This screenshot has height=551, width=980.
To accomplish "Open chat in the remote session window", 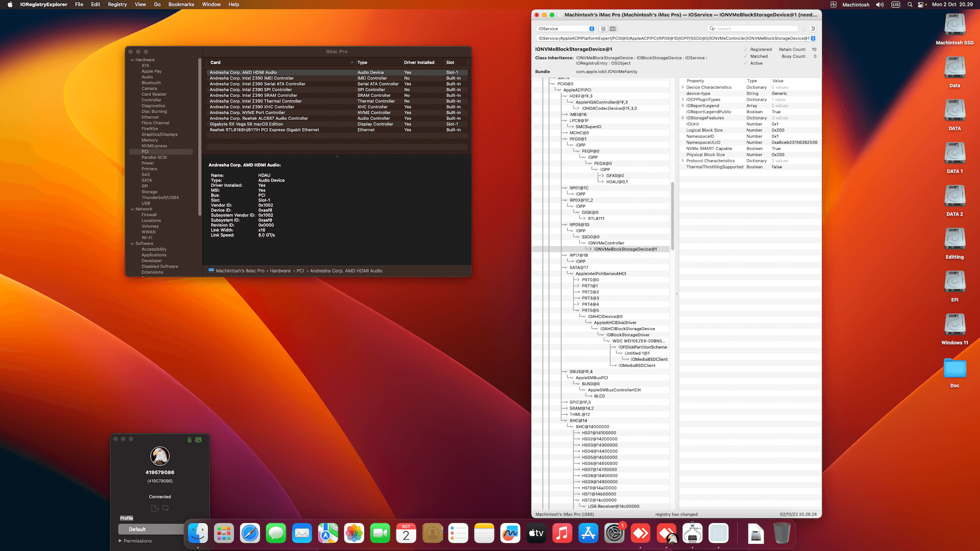I will click(165, 508).
